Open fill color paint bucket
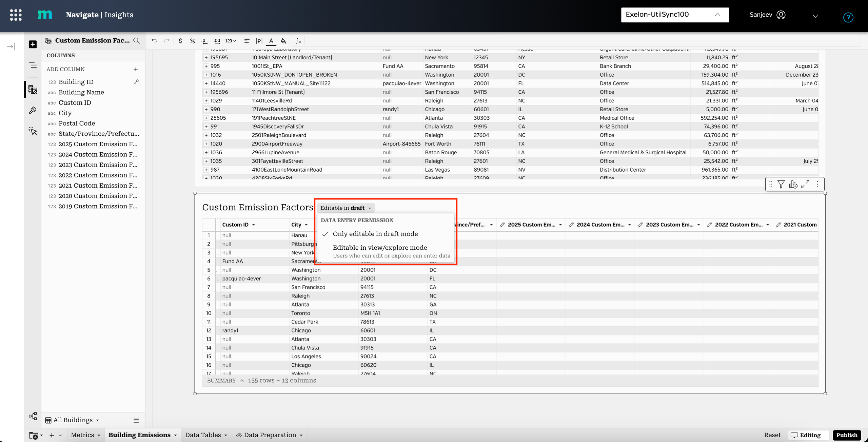868x442 pixels. [283, 41]
